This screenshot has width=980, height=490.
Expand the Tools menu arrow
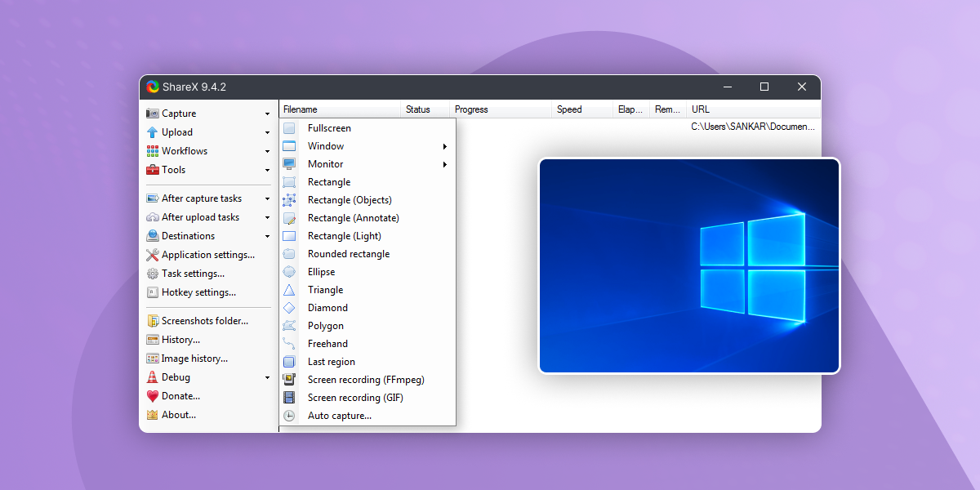(267, 171)
